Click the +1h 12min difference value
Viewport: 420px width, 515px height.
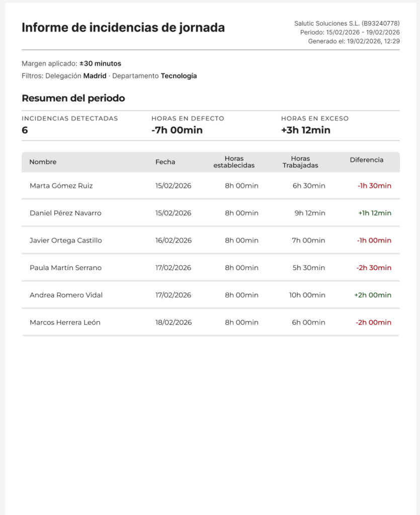[x=375, y=213]
